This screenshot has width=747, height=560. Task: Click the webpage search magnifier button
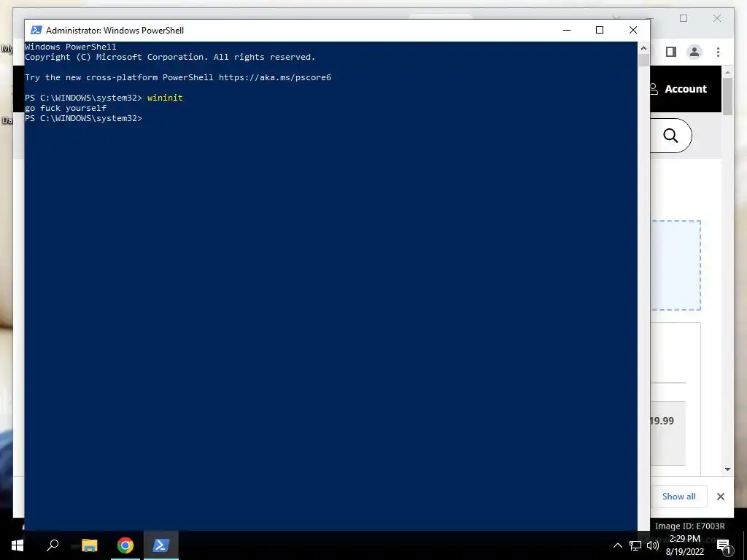(671, 136)
